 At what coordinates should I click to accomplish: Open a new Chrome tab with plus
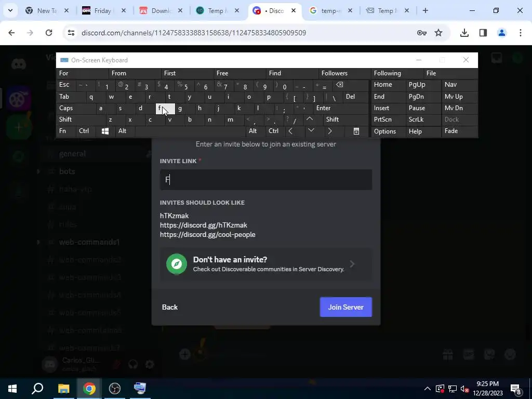pos(425,10)
